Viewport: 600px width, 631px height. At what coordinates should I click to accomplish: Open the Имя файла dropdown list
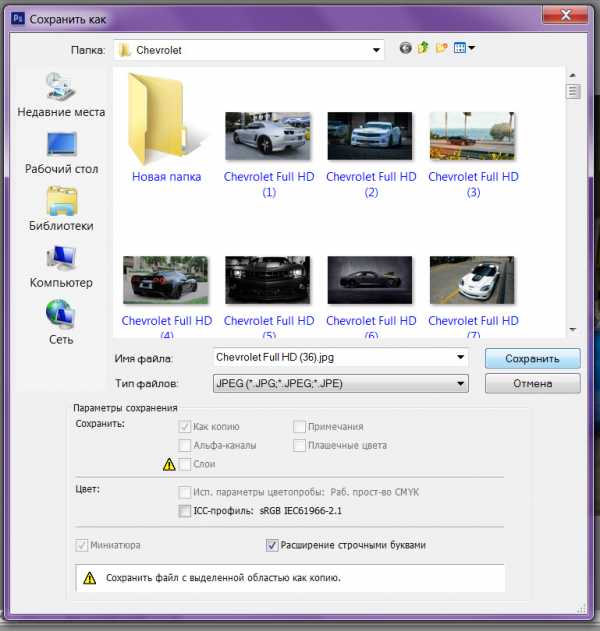460,357
